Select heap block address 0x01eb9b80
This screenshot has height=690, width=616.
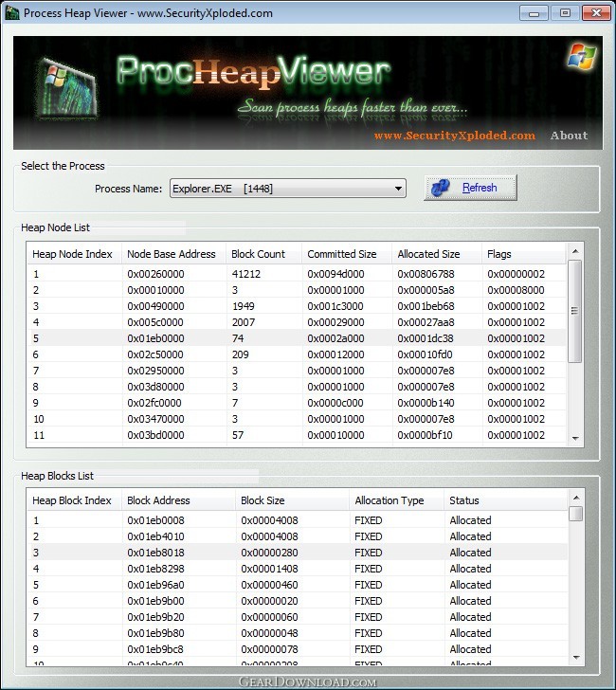[x=155, y=633]
